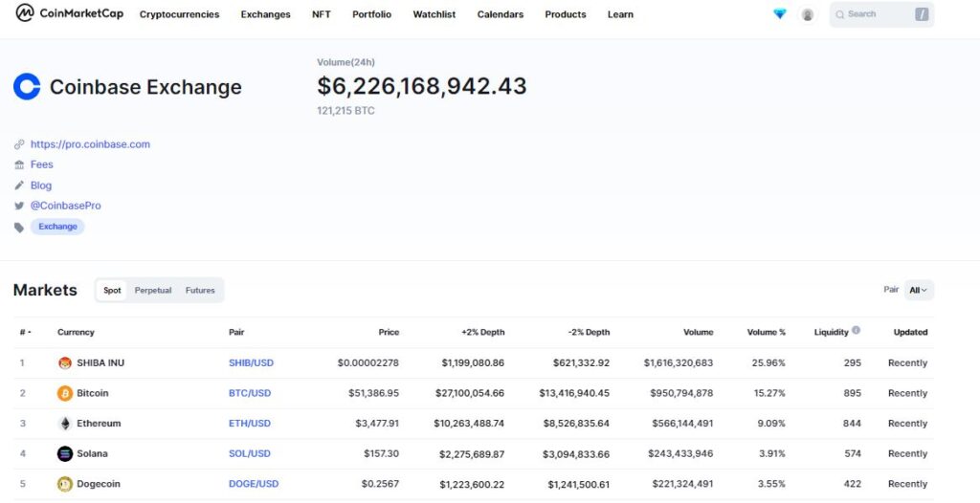
Task: Sort by the Liquidity column header
Action: pyautogui.click(x=832, y=333)
